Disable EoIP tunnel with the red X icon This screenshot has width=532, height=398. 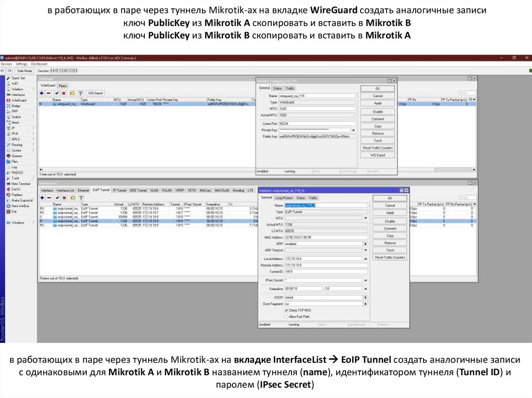tap(64, 198)
